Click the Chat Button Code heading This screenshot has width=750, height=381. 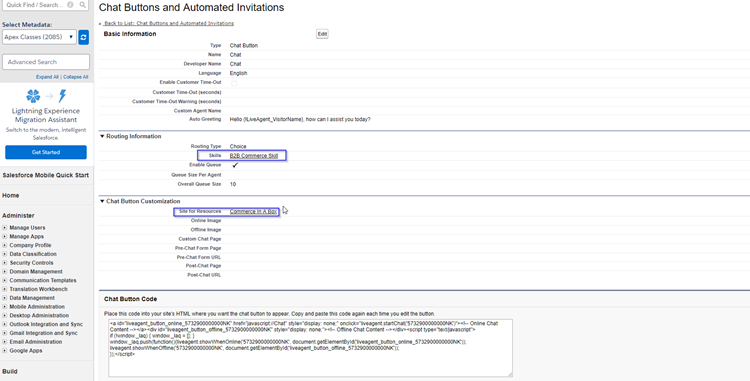pyautogui.click(x=131, y=299)
